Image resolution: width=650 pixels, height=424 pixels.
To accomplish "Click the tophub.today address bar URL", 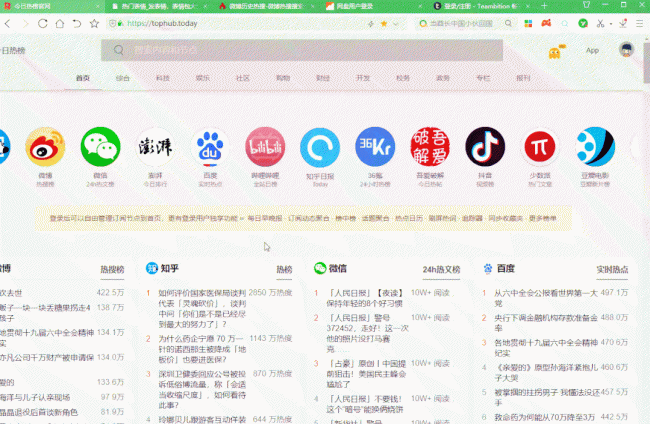I will point(162,24).
